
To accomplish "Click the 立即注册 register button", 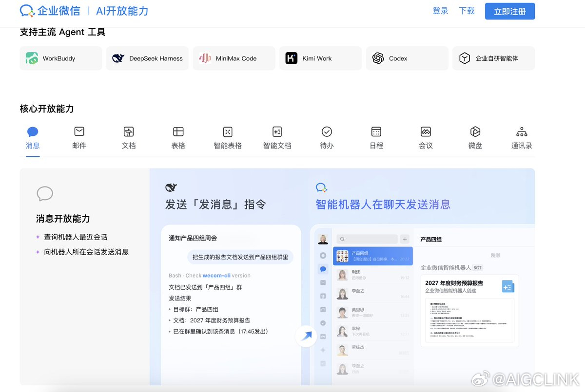I will tap(509, 11).
